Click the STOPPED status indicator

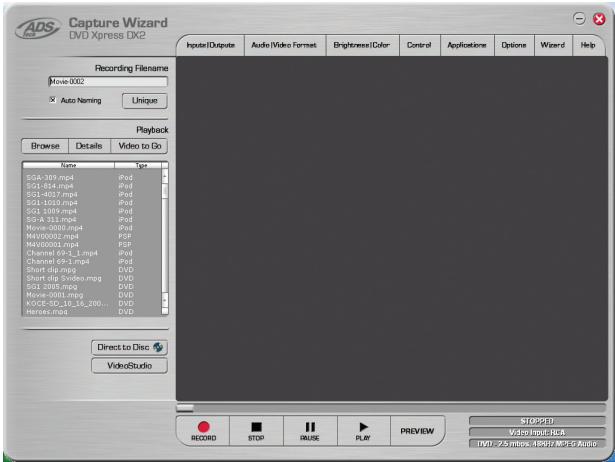click(x=537, y=421)
